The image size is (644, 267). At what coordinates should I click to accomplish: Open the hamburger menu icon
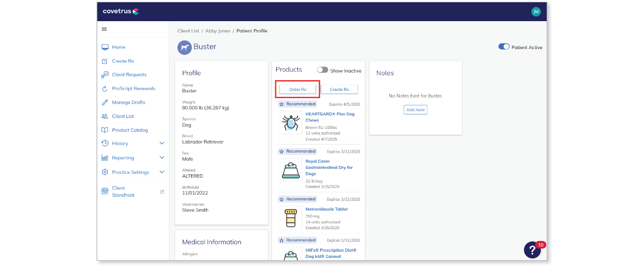coord(104,29)
